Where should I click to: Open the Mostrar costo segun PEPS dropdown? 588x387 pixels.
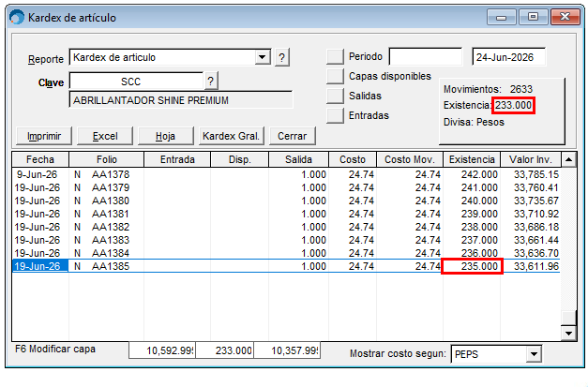tap(534, 354)
